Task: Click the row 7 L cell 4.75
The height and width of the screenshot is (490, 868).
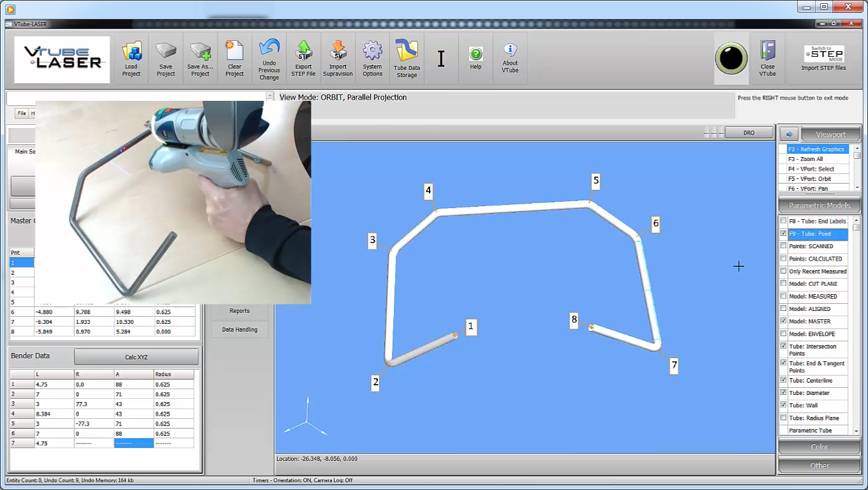Action: tap(54, 443)
